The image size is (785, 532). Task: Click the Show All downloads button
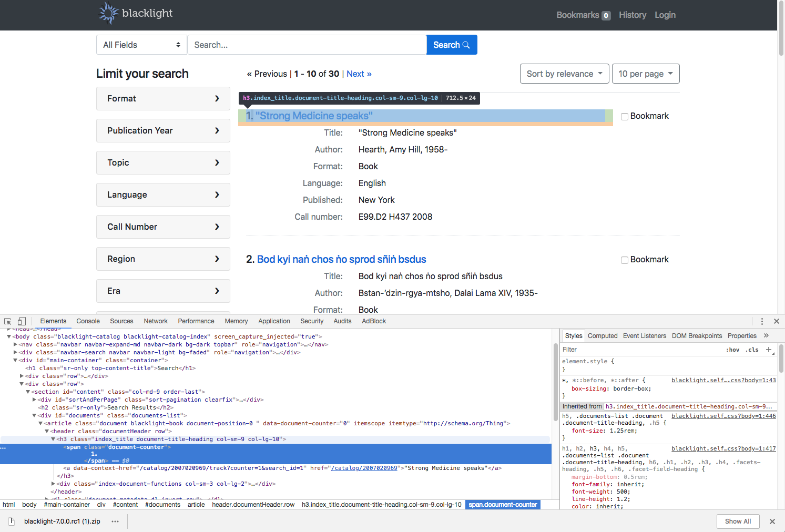(738, 521)
